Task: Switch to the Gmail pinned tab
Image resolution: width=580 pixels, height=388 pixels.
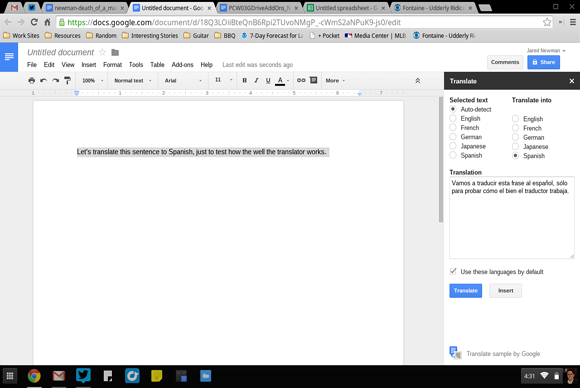Action: (14, 7)
